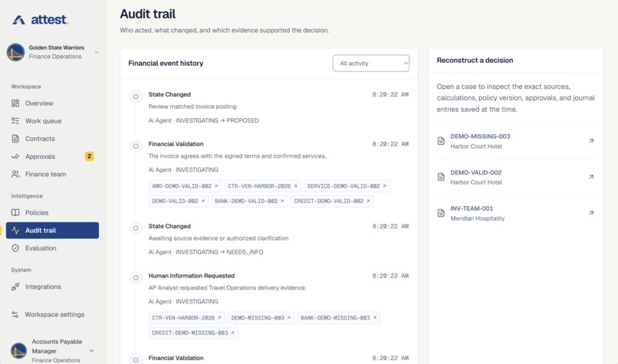
Task: Click the 'Financial event history' heading
Action: pos(166,64)
